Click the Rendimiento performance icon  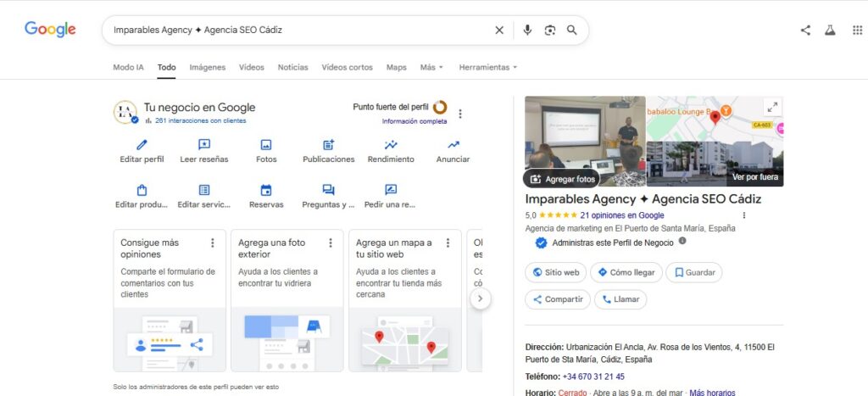pyautogui.click(x=391, y=145)
